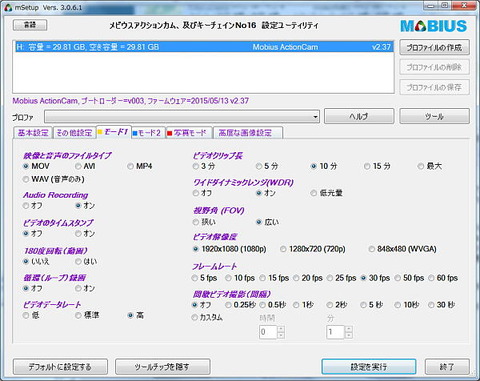Open the モード1 tab

(x=113, y=132)
